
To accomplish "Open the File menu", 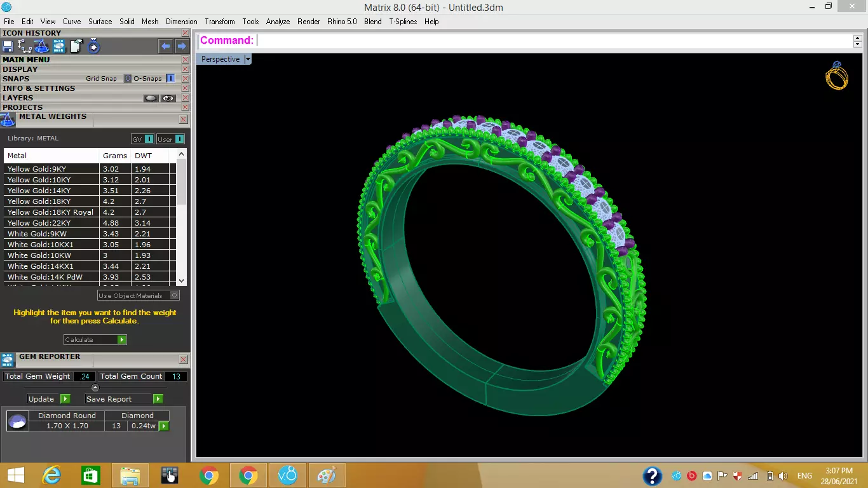I will 9,22.
